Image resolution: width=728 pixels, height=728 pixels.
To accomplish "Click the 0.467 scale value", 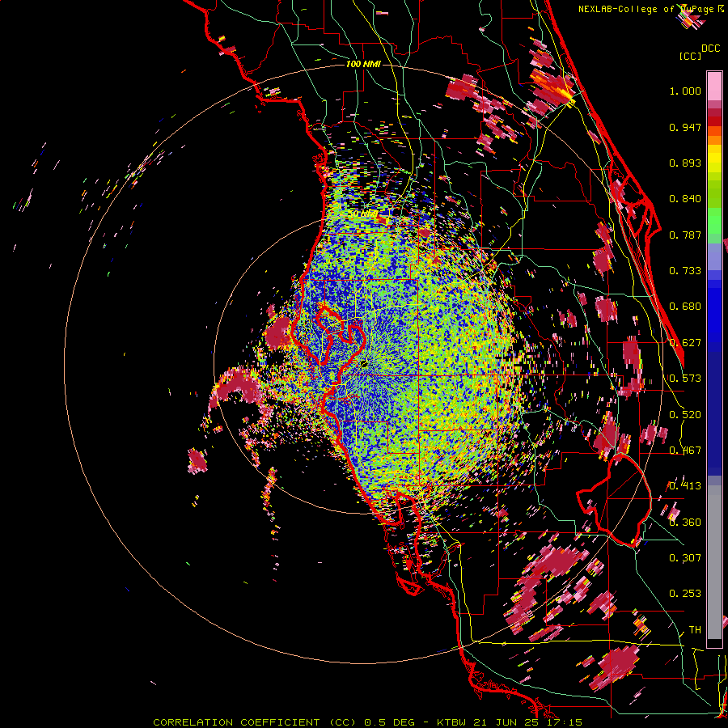I will 685,451.
